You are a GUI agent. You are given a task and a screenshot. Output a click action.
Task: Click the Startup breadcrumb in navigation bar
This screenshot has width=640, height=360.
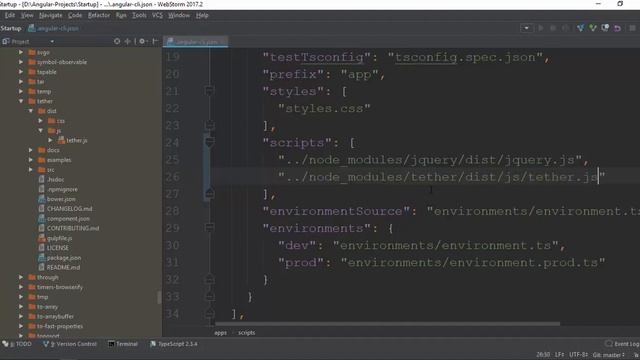(11, 28)
